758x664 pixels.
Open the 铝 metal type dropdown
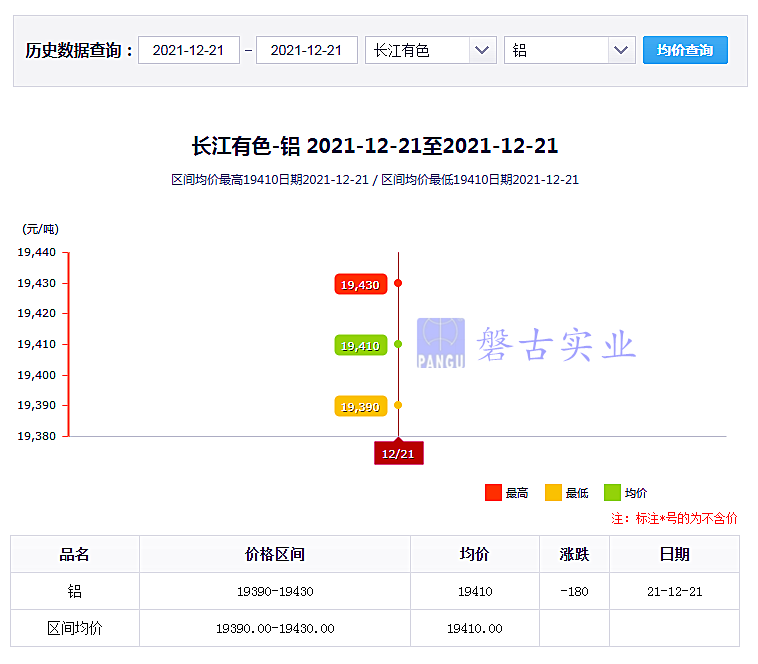(x=569, y=50)
